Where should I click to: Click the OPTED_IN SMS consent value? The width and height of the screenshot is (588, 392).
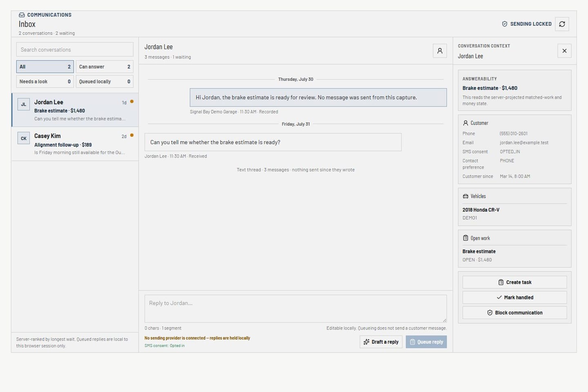(510, 151)
